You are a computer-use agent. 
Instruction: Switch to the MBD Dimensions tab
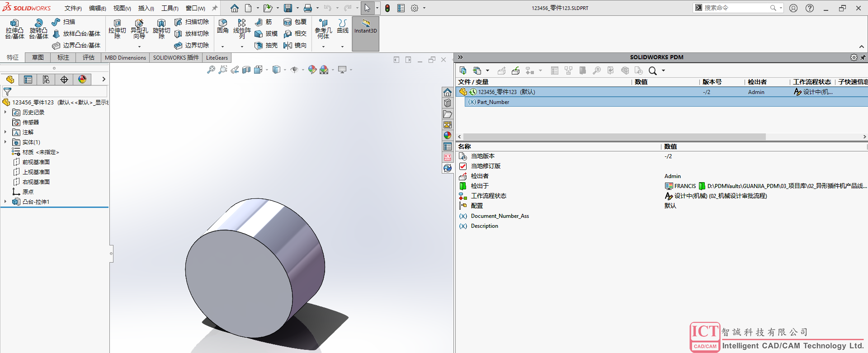click(125, 57)
